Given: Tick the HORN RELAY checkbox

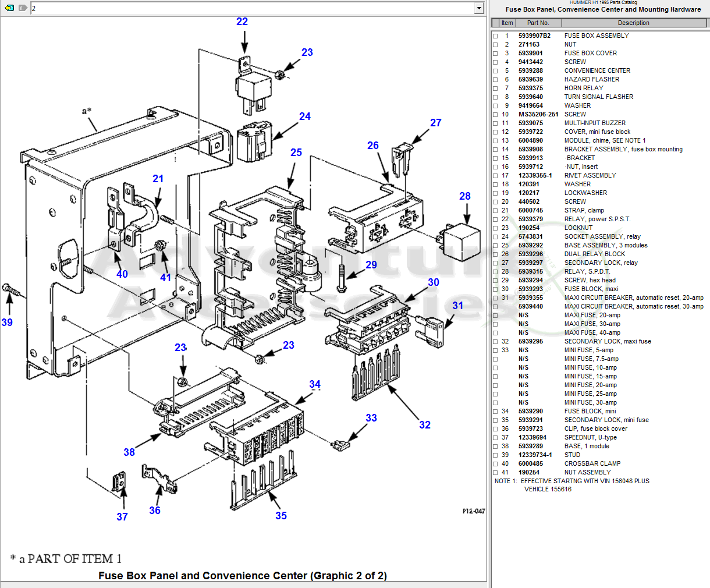Looking at the screenshot, I should point(495,88).
